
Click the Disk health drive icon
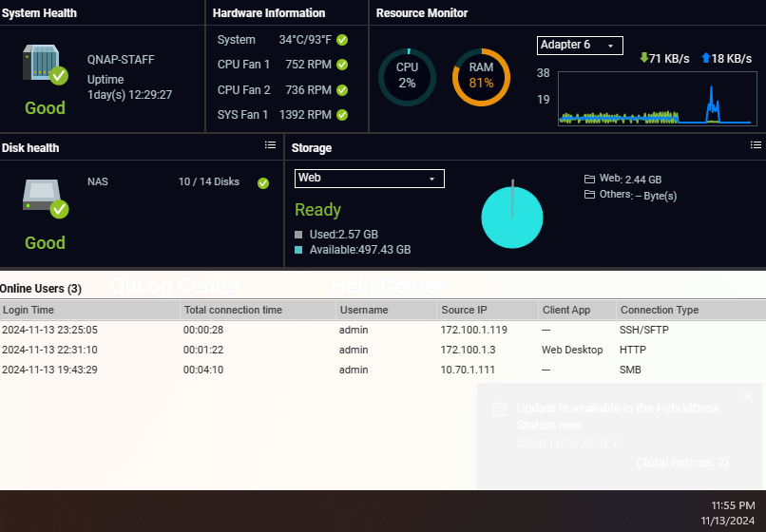coord(45,199)
